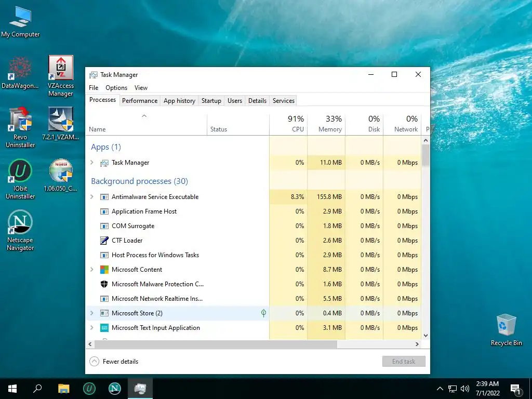
Task: Click the Task Manager title bar icon
Action: pos(94,75)
